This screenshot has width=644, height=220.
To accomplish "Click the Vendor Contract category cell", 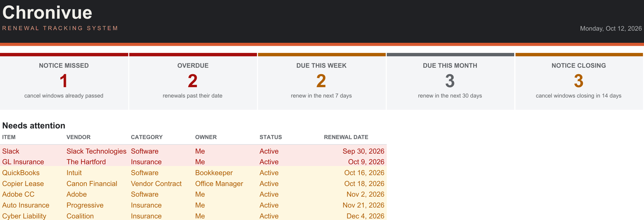I will click(x=156, y=184).
